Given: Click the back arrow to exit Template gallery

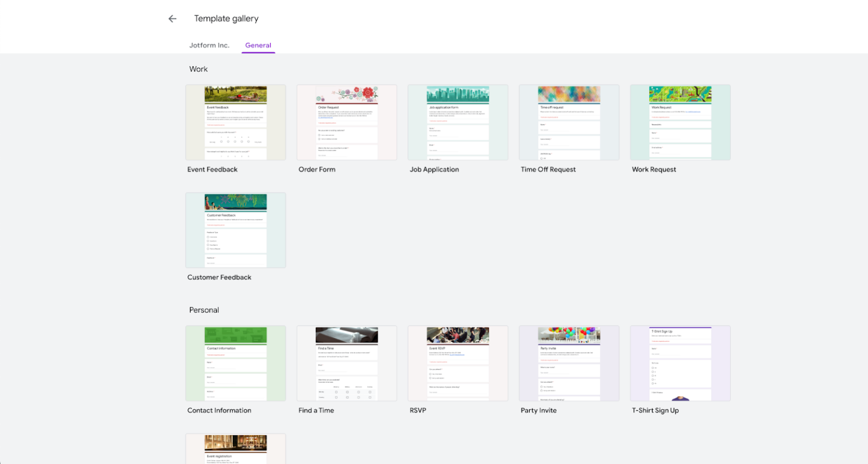Looking at the screenshot, I should point(172,19).
